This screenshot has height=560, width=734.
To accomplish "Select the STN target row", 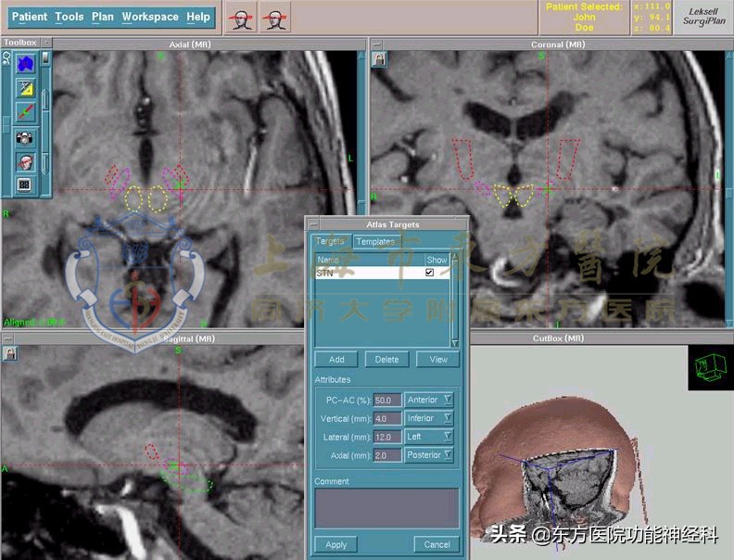I will pyautogui.click(x=383, y=273).
